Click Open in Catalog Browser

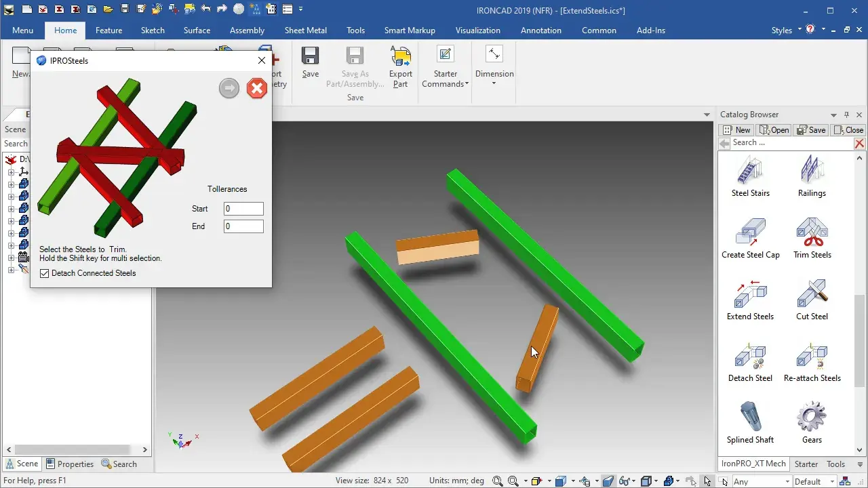[774, 130]
